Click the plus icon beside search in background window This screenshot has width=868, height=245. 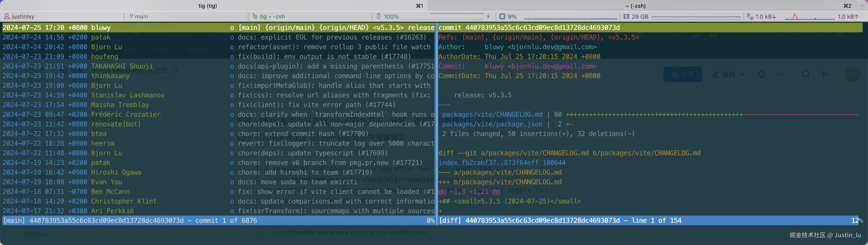coord(824,74)
